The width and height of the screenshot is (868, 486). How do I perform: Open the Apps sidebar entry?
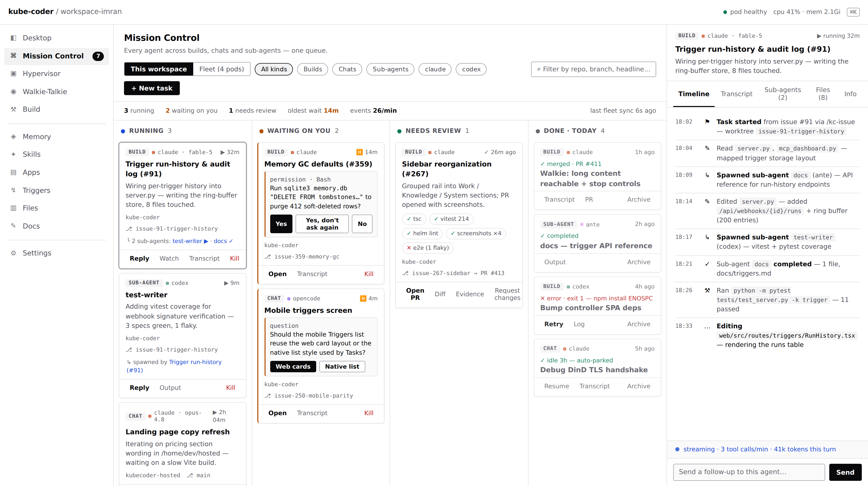click(x=56, y=172)
